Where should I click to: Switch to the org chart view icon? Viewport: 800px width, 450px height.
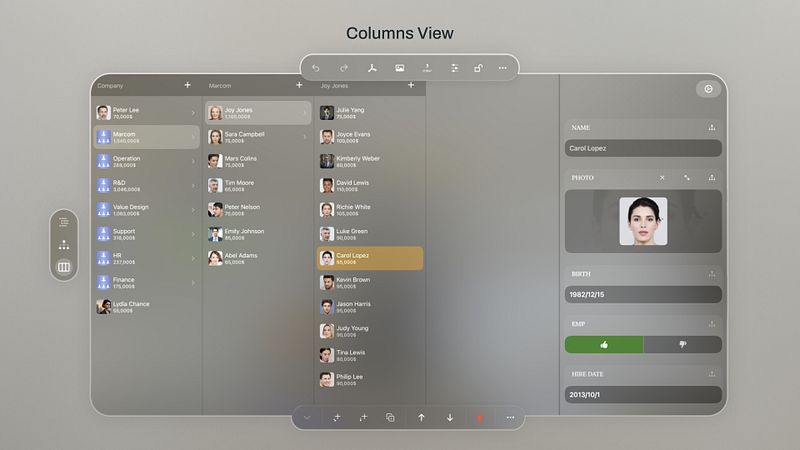(64, 245)
